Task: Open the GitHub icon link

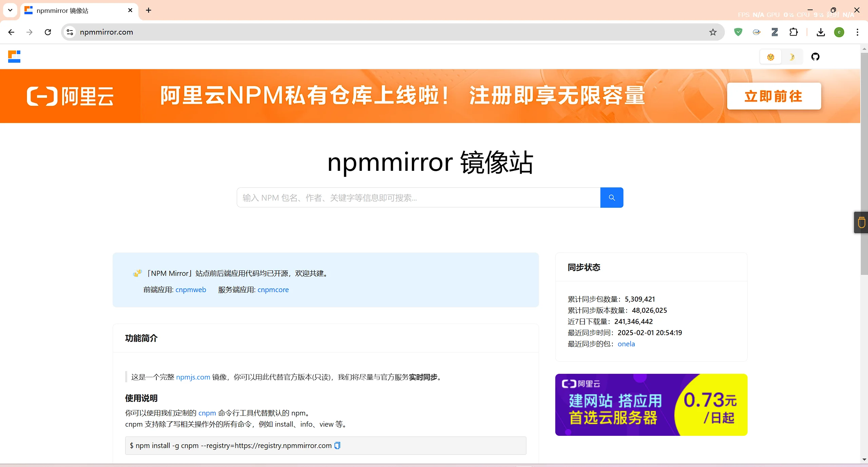Action: [815, 57]
